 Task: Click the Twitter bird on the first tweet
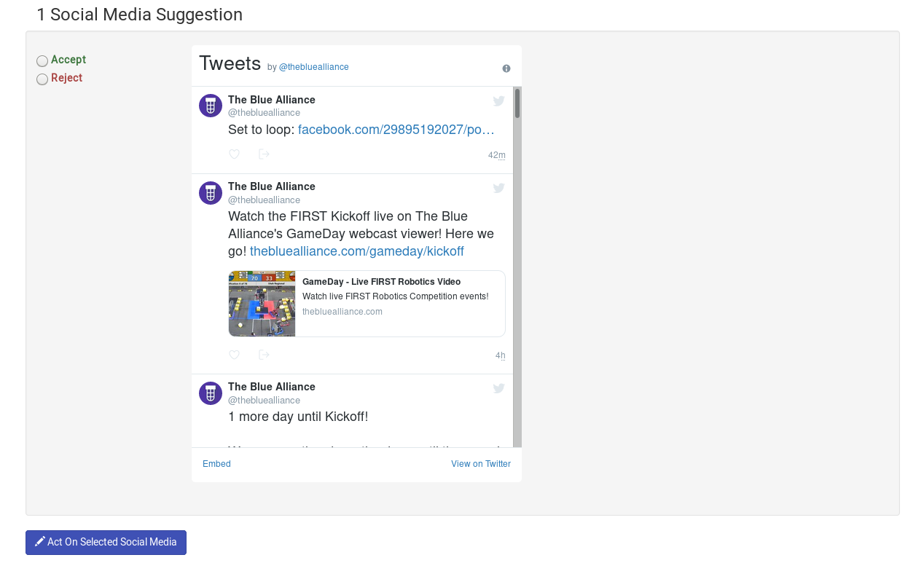(498, 101)
